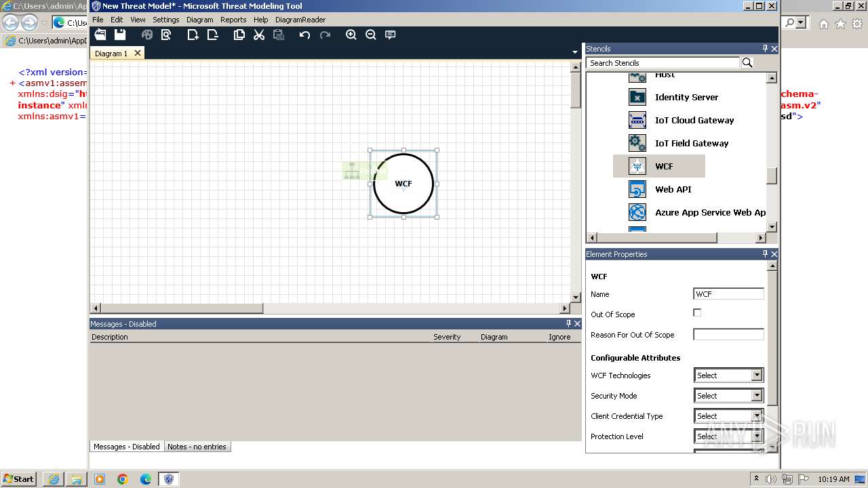
Task: Click stencil list scroll down arrow
Action: click(772, 226)
